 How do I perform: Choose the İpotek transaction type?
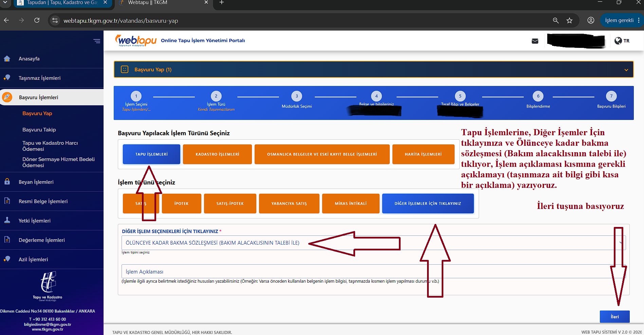182,204
